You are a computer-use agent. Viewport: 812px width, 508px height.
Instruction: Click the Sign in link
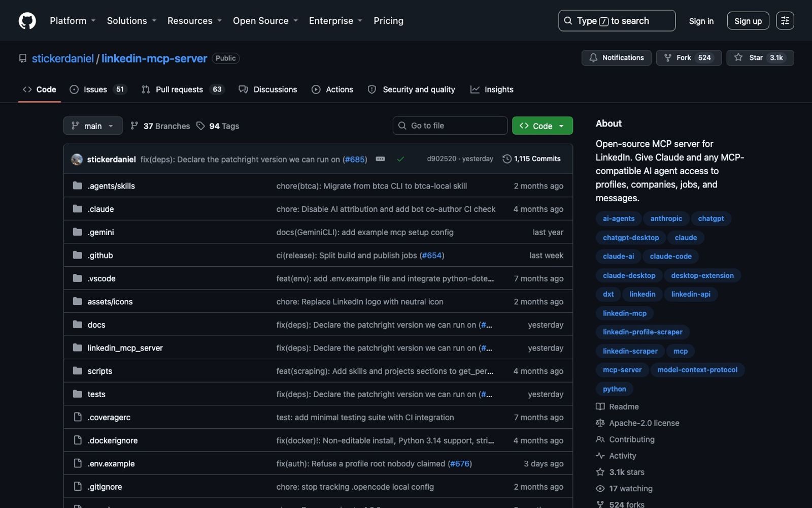tap(701, 21)
